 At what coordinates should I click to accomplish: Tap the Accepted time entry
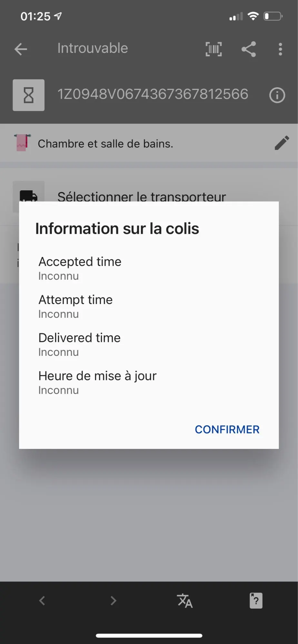[x=80, y=268]
